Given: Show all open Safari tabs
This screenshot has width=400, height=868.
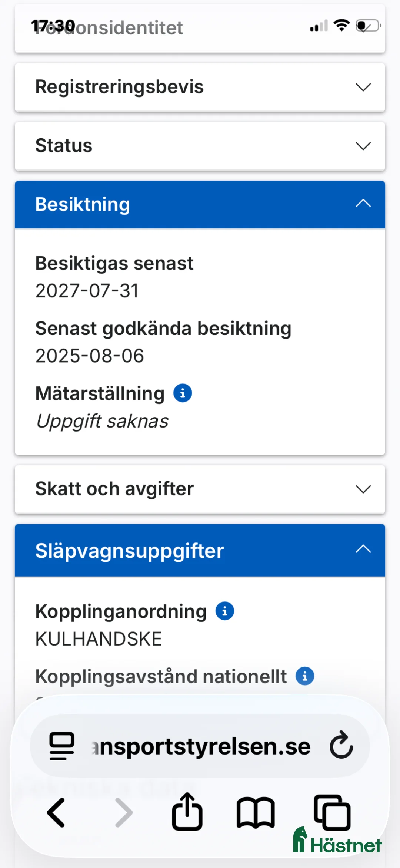Looking at the screenshot, I should [333, 812].
